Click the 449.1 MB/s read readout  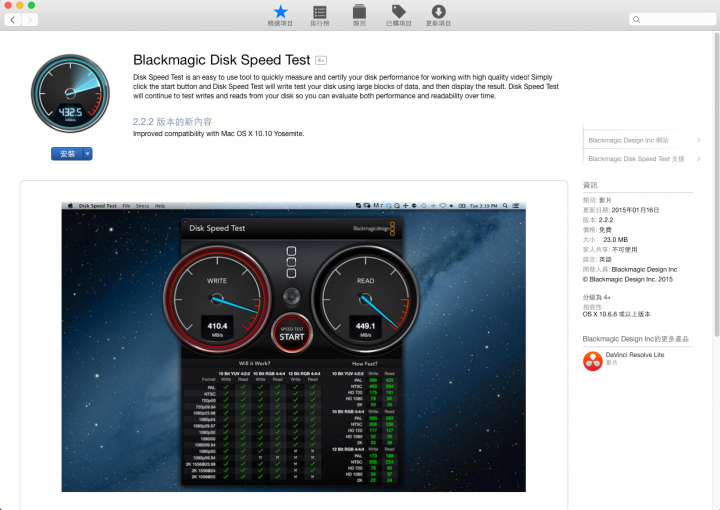[x=366, y=329]
